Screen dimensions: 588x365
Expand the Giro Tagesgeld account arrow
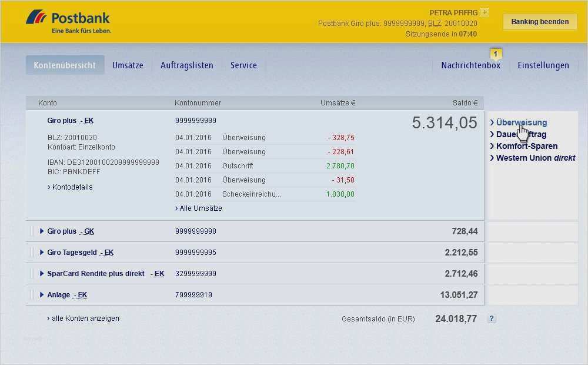point(42,253)
